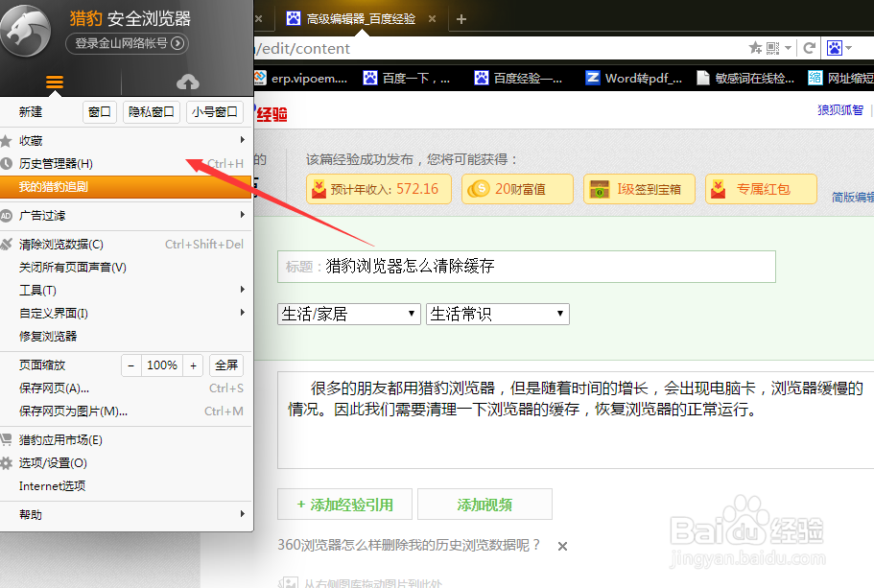The image size is (874, 588).
Task: Click 添加视频 button
Action: point(484,505)
